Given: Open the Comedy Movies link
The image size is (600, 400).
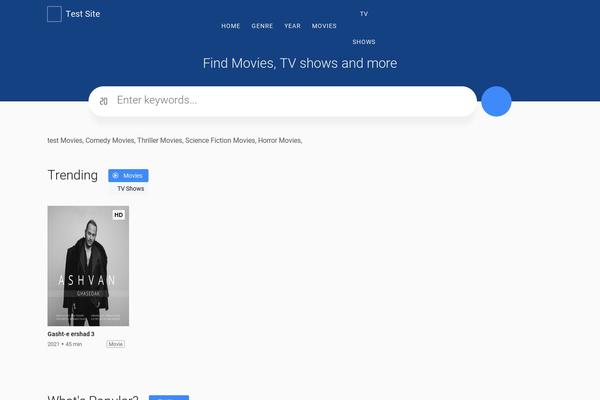Looking at the screenshot, I should click(110, 141).
